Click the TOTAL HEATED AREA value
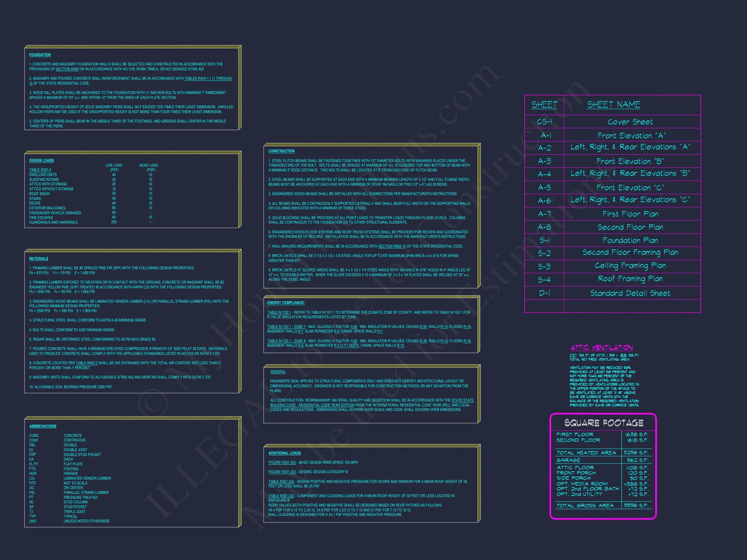747x560 pixels. 635,453
